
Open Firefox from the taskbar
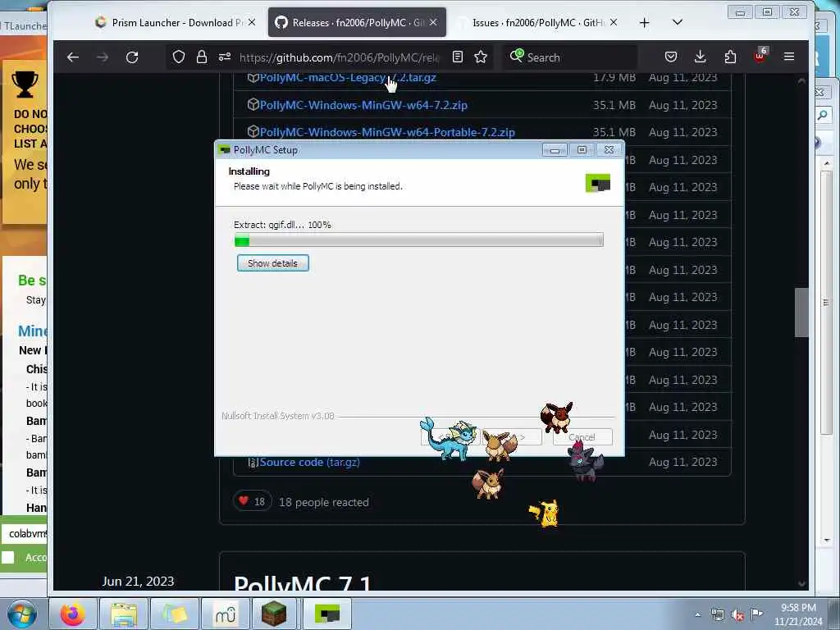tap(72, 614)
